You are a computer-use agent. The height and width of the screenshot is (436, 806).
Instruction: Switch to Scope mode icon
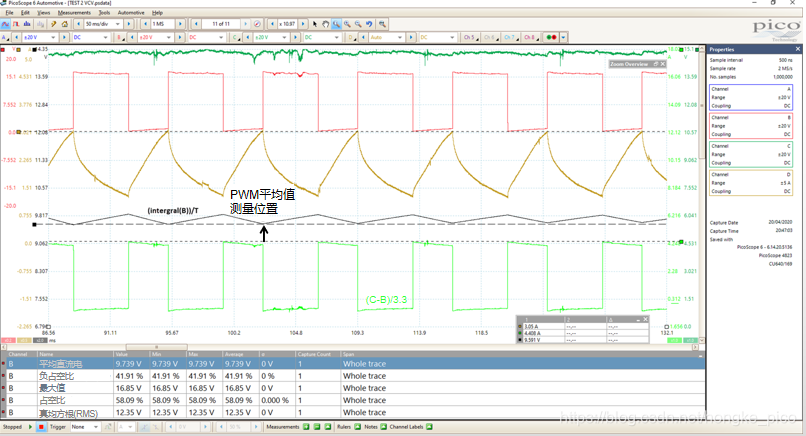pyautogui.click(x=5, y=24)
